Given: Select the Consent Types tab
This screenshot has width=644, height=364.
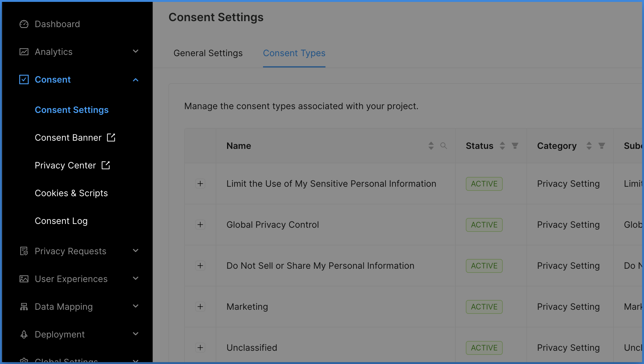Looking at the screenshot, I should click(294, 53).
